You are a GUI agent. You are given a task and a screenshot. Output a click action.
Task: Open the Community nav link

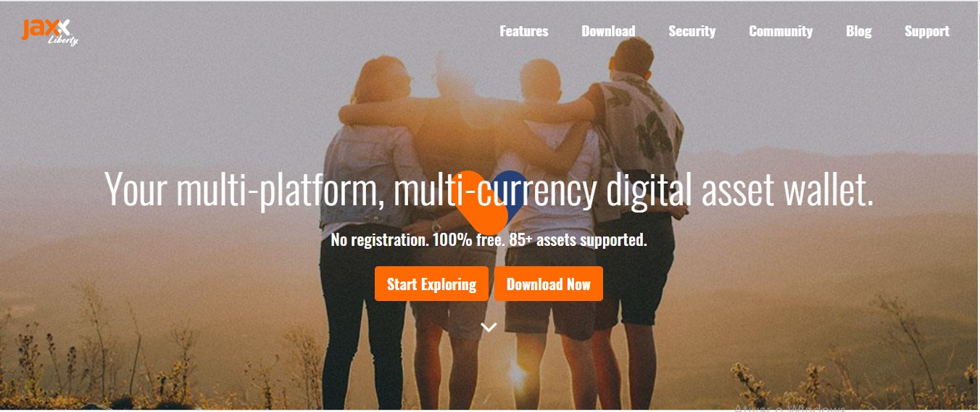click(x=781, y=31)
